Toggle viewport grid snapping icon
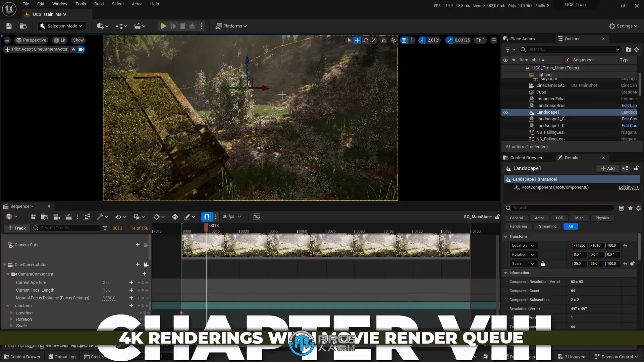 pos(404,40)
